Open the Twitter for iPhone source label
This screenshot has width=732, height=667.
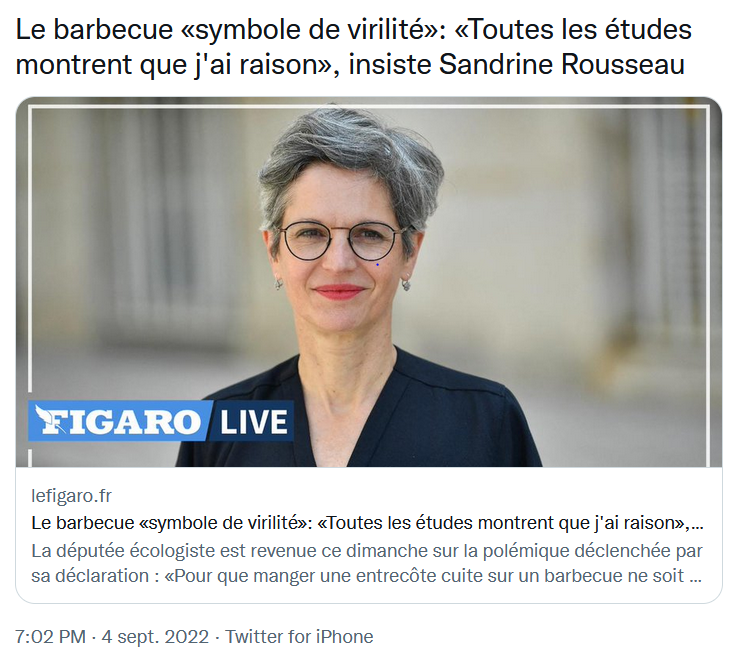pos(299,637)
